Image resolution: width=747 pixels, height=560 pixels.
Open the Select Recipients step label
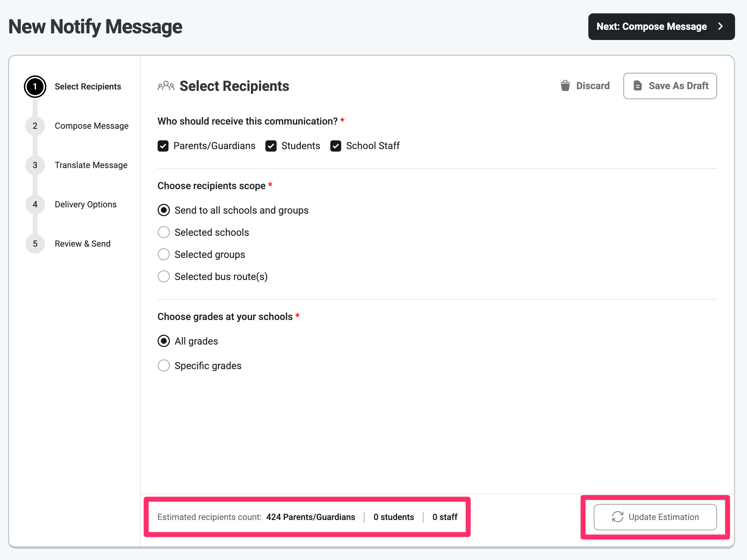[88, 87]
